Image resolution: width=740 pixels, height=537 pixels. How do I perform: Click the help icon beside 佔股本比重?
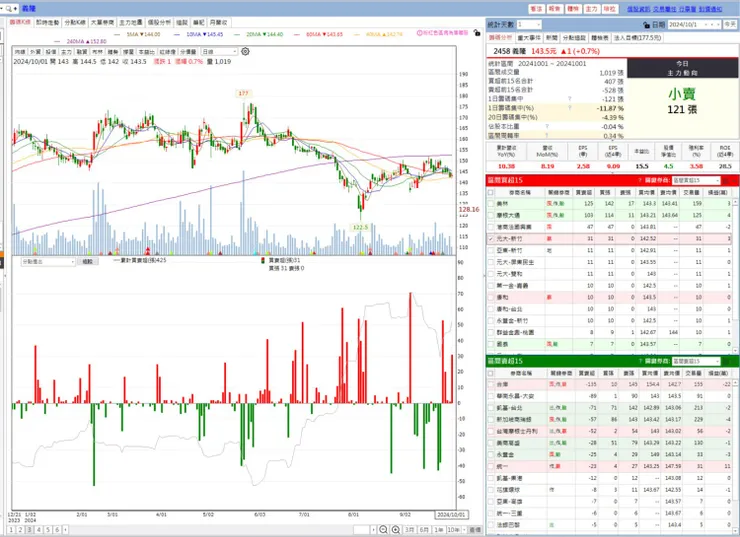[x=547, y=126]
